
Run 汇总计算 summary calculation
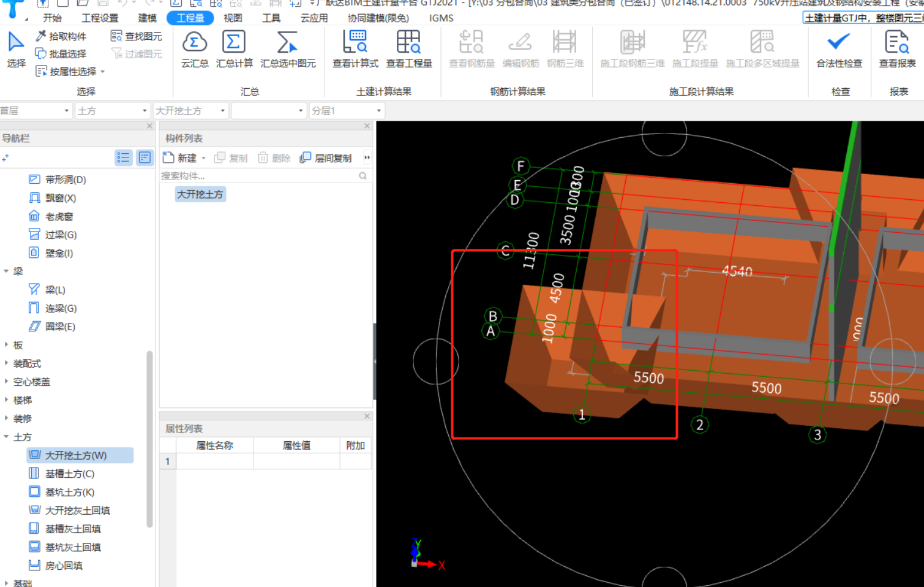coord(234,49)
